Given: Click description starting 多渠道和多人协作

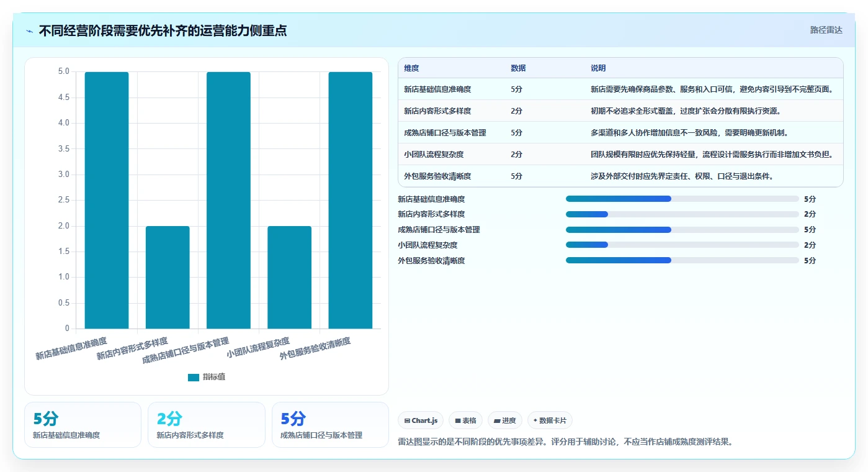Looking at the screenshot, I should coord(689,133).
